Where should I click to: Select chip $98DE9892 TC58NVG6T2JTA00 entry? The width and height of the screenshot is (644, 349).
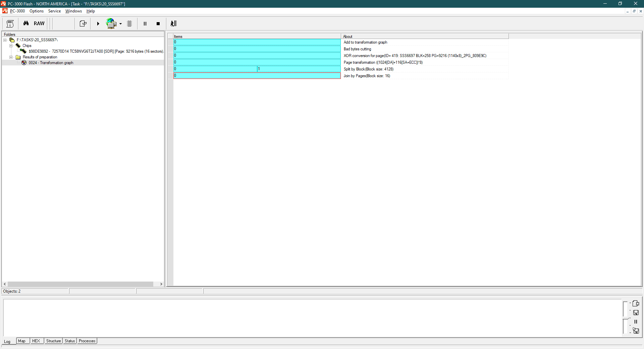[96, 51]
